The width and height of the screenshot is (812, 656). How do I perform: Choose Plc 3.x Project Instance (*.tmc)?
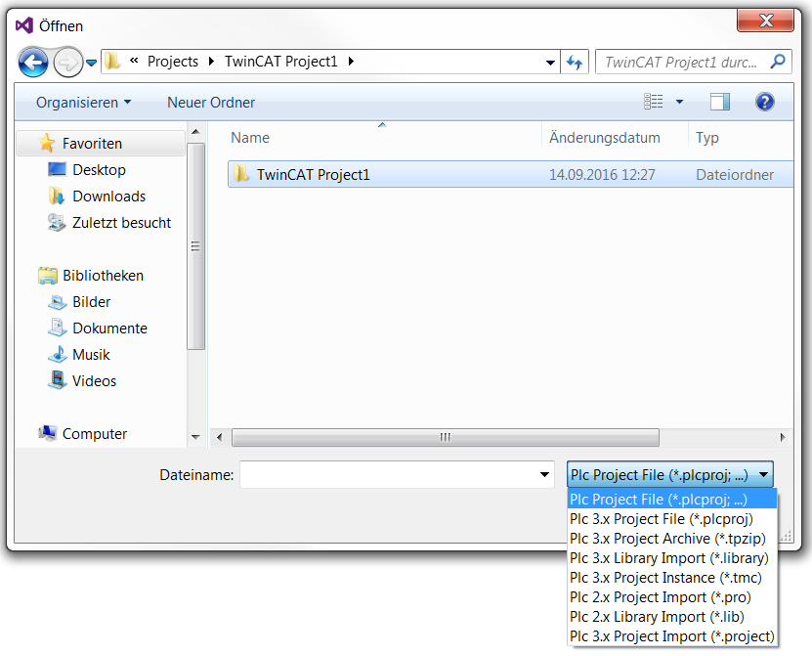(672, 578)
